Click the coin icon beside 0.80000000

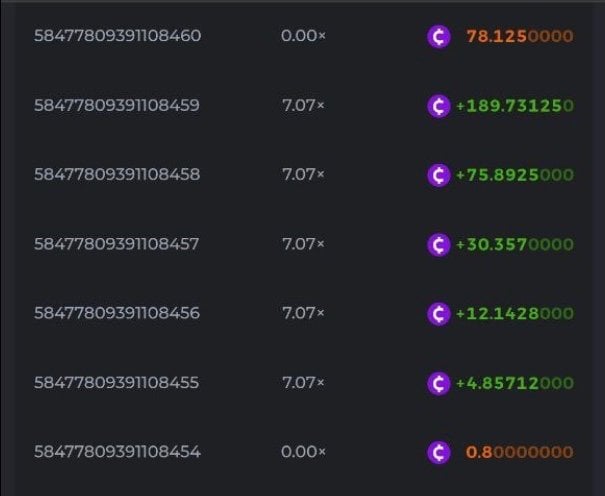tap(437, 452)
